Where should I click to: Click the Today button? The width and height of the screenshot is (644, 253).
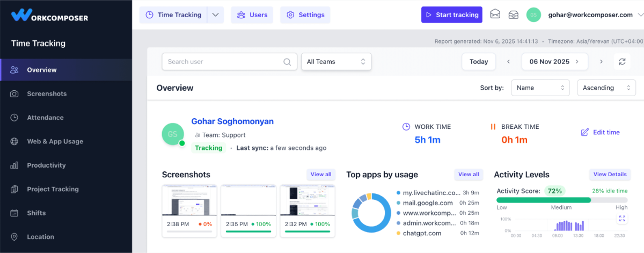[479, 61]
